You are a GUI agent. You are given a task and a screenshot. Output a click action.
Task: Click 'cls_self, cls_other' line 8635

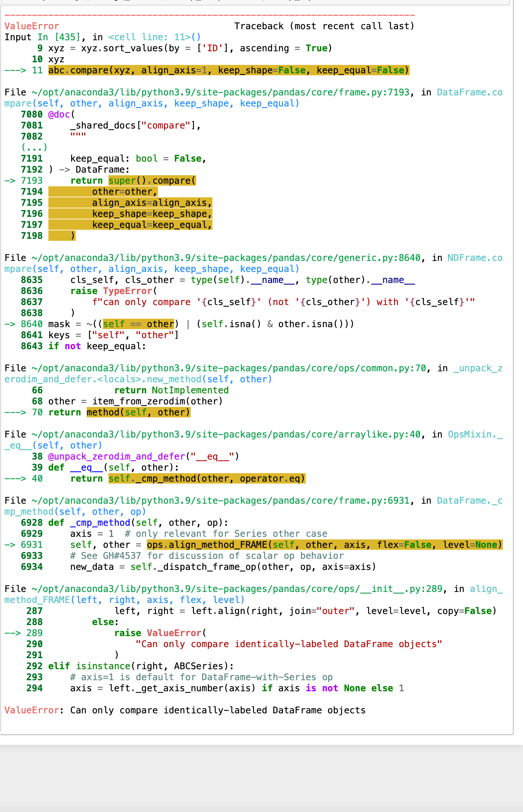tap(242, 280)
